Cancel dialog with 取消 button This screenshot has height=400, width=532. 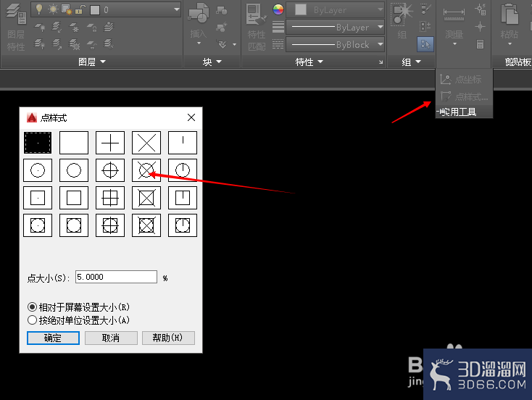tap(111, 338)
